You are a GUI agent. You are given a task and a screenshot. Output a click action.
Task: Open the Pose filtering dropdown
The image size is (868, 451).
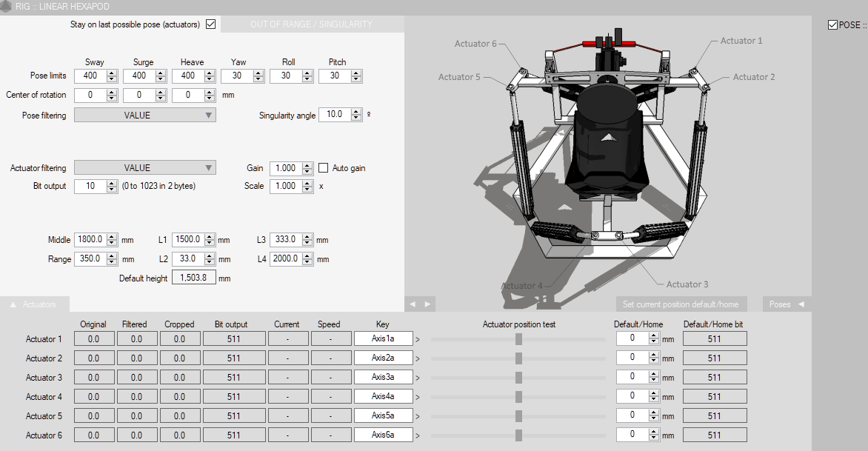click(145, 116)
